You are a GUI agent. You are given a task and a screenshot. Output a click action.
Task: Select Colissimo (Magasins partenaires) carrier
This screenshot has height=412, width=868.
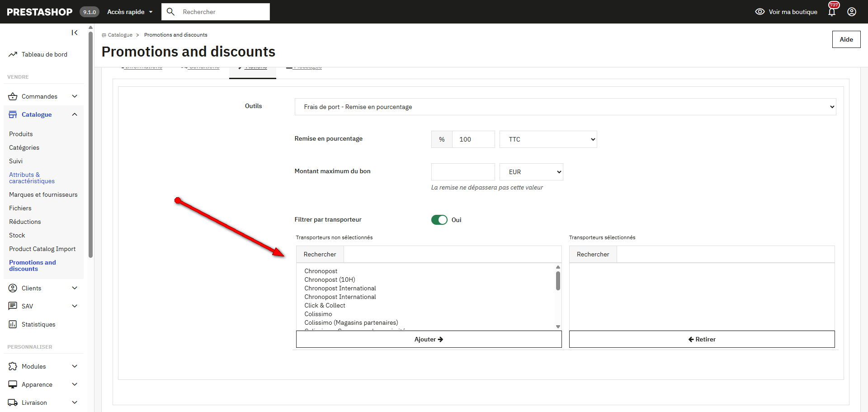(351, 322)
